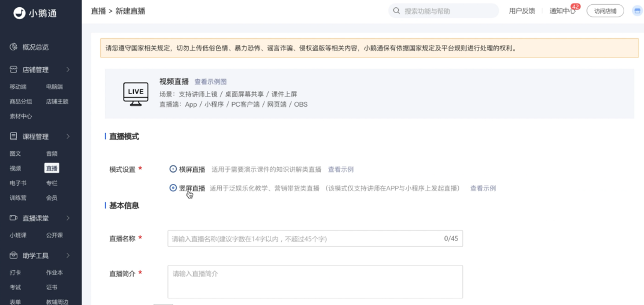Click 查看示例图 link
The height and width of the screenshot is (305, 644).
click(x=210, y=81)
